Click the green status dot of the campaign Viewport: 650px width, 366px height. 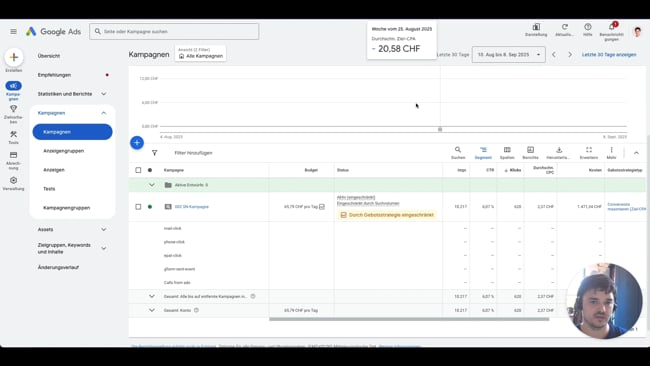click(x=150, y=206)
